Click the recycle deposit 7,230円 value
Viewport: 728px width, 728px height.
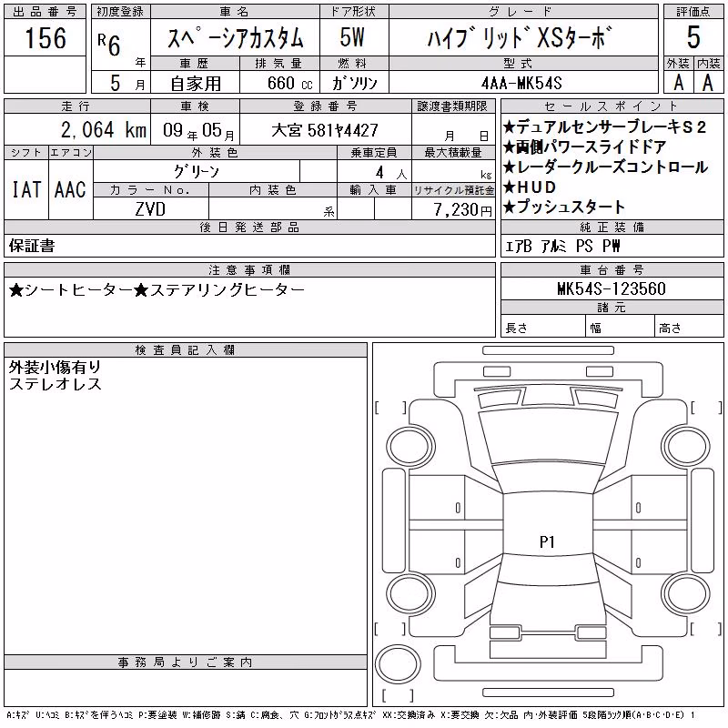tap(462, 209)
